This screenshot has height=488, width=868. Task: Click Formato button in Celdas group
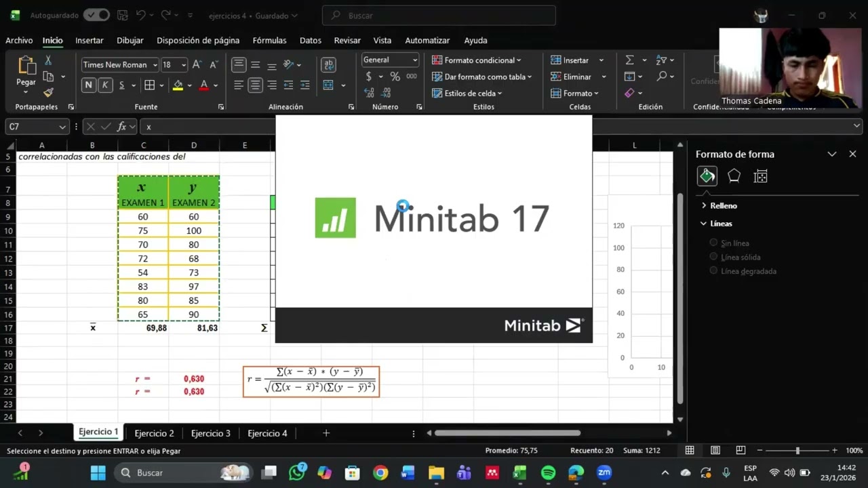(x=572, y=93)
